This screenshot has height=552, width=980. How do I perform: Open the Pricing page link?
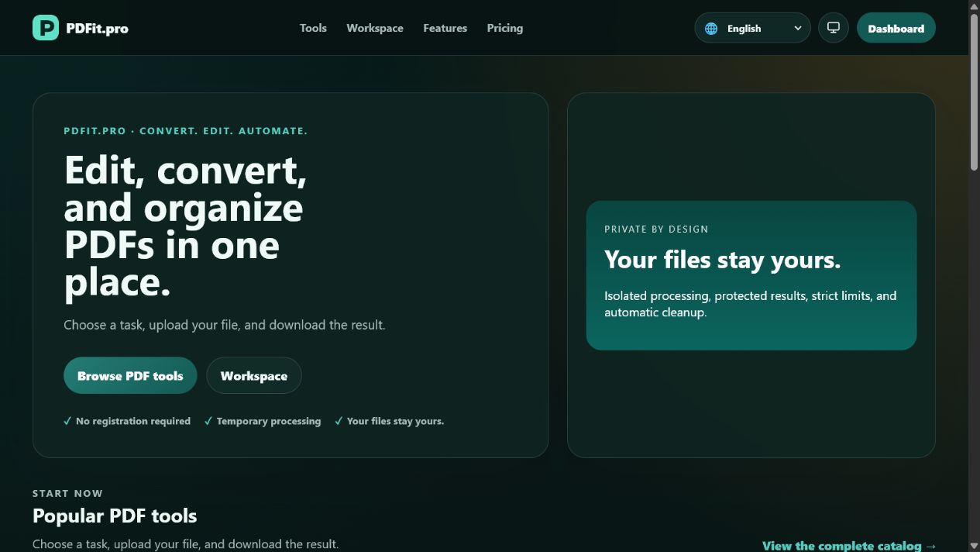[x=505, y=28]
